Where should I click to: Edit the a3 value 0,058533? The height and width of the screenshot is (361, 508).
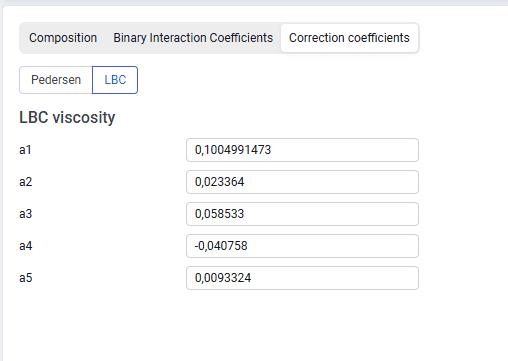click(302, 214)
